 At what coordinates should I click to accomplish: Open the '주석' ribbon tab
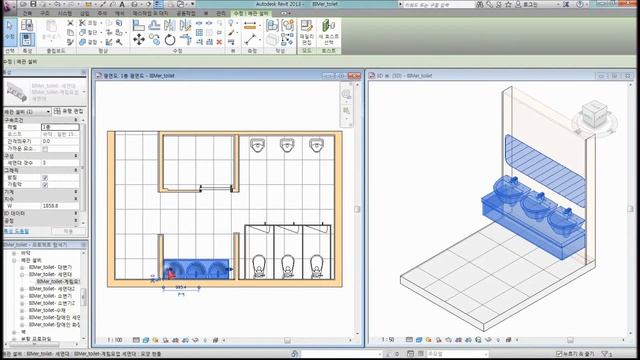coord(102,13)
